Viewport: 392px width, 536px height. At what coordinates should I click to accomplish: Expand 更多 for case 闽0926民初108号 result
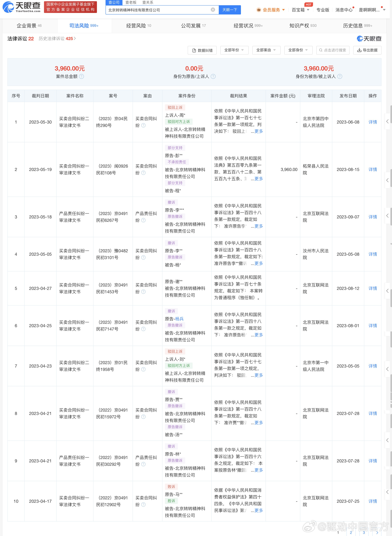[259, 179]
